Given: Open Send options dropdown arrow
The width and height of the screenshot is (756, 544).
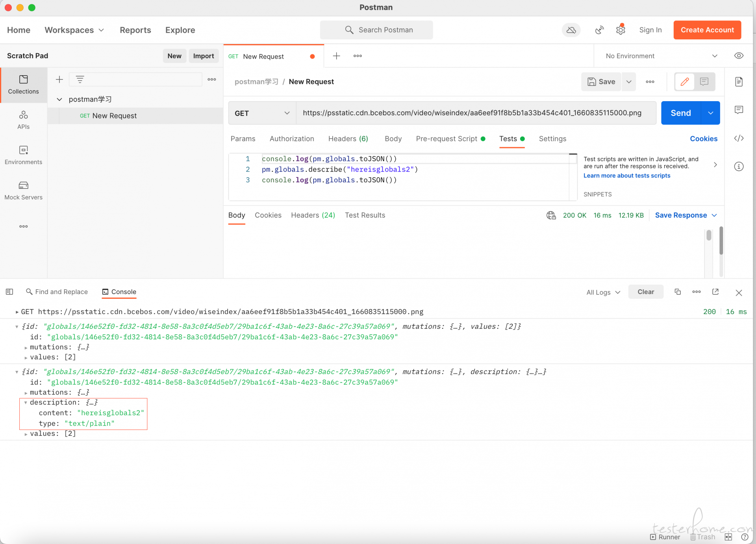Looking at the screenshot, I should tap(711, 113).
